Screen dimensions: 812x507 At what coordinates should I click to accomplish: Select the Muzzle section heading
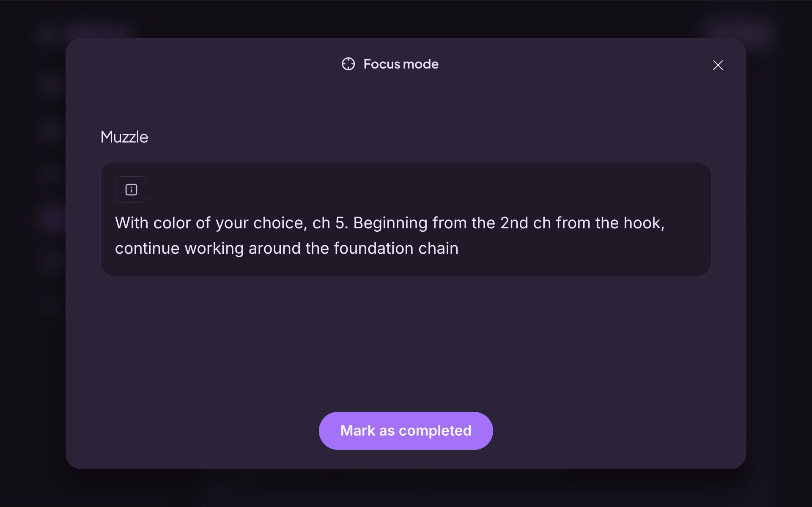(124, 137)
